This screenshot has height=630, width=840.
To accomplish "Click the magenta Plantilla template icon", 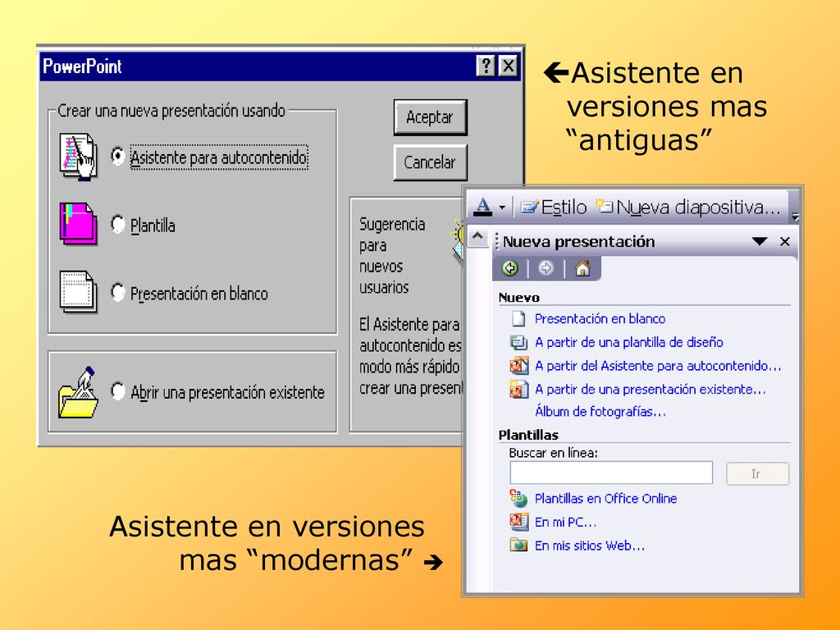I will [78, 224].
